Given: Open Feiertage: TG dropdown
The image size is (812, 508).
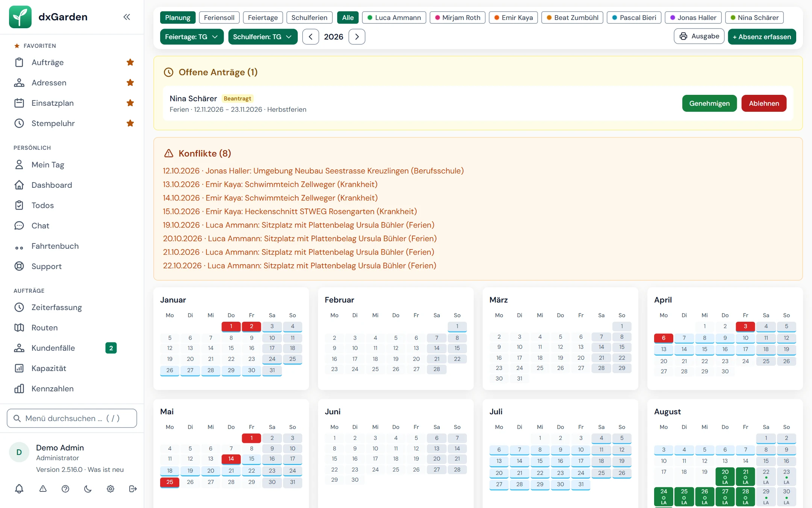Looking at the screenshot, I should [192, 37].
